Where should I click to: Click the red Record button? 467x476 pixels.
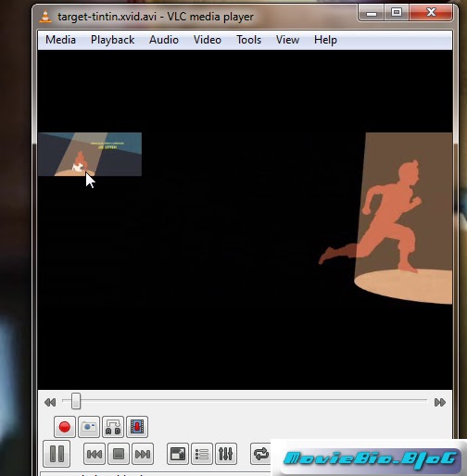tap(65, 427)
